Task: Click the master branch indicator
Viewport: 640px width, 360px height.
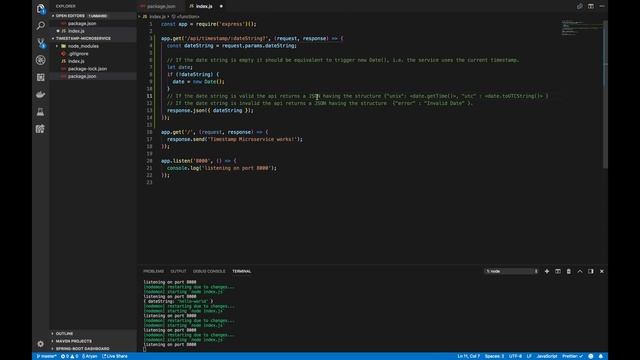Action: (x=46, y=356)
